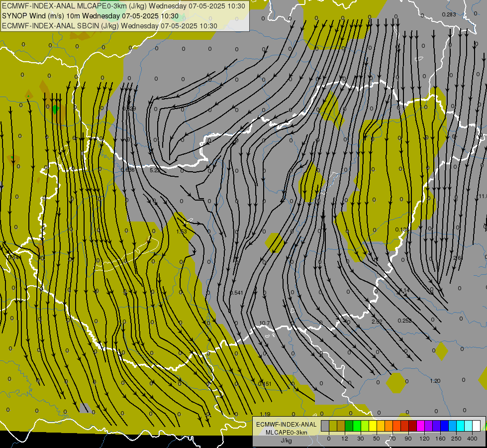Select the bright green legend swatch
This screenshot has height=448, width=487.
pos(357,426)
